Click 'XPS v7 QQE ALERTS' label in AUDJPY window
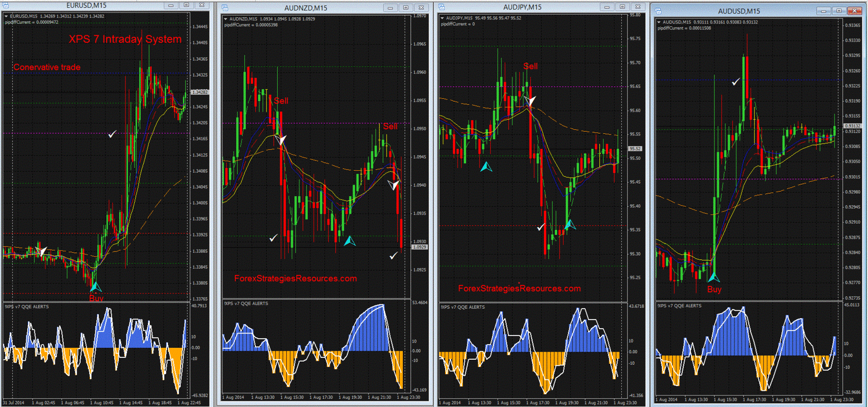Image resolution: width=868 pixels, height=407 pixels. click(463, 307)
